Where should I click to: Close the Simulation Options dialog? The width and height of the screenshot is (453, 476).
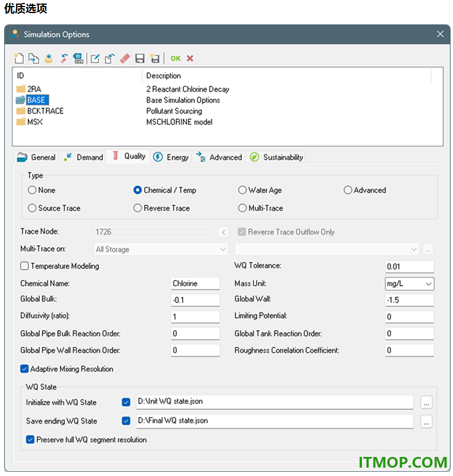tap(440, 34)
